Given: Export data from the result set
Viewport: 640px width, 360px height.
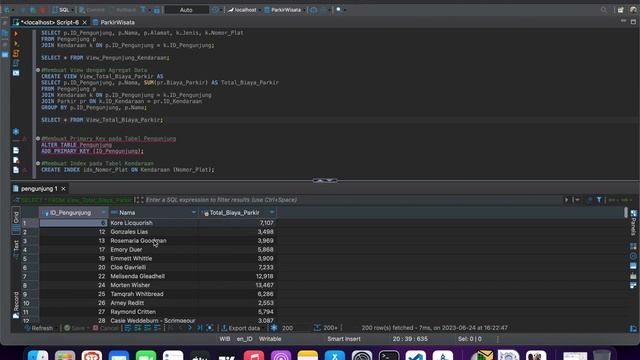Looking at the screenshot, I should (240, 328).
